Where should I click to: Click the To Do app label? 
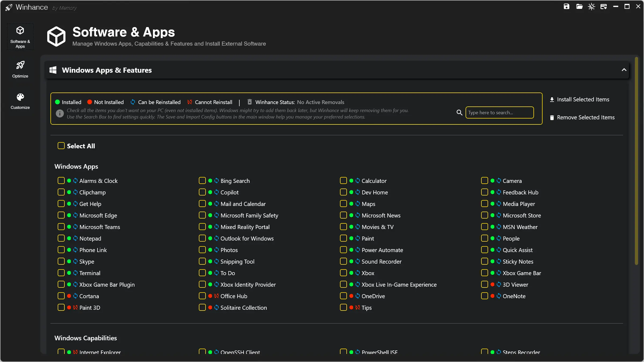click(x=228, y=273)
